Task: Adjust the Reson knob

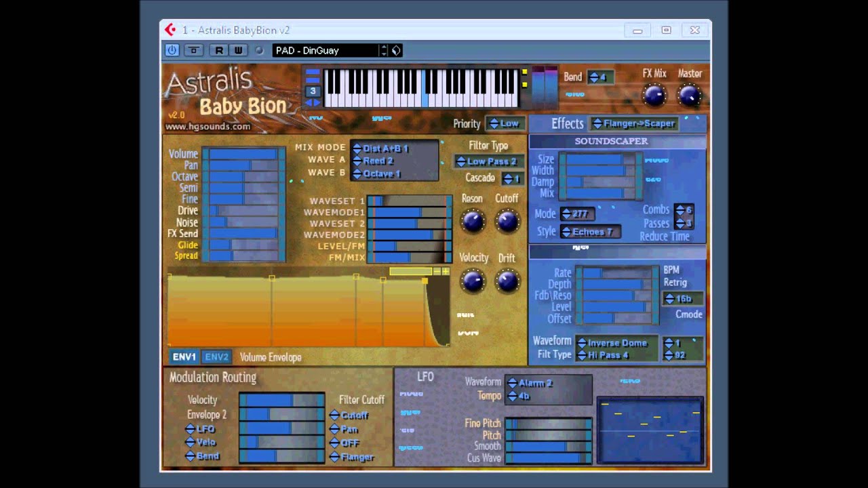Action: point(473,220)
